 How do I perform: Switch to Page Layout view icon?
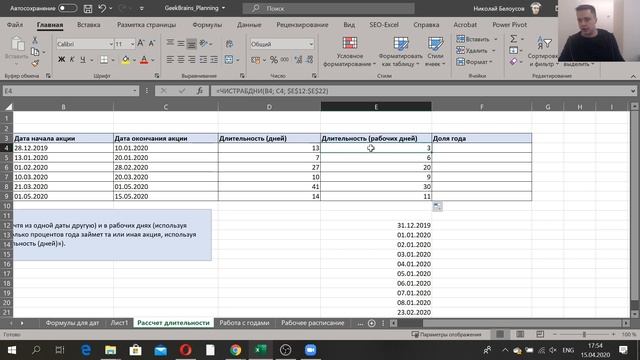pos(520,334)
